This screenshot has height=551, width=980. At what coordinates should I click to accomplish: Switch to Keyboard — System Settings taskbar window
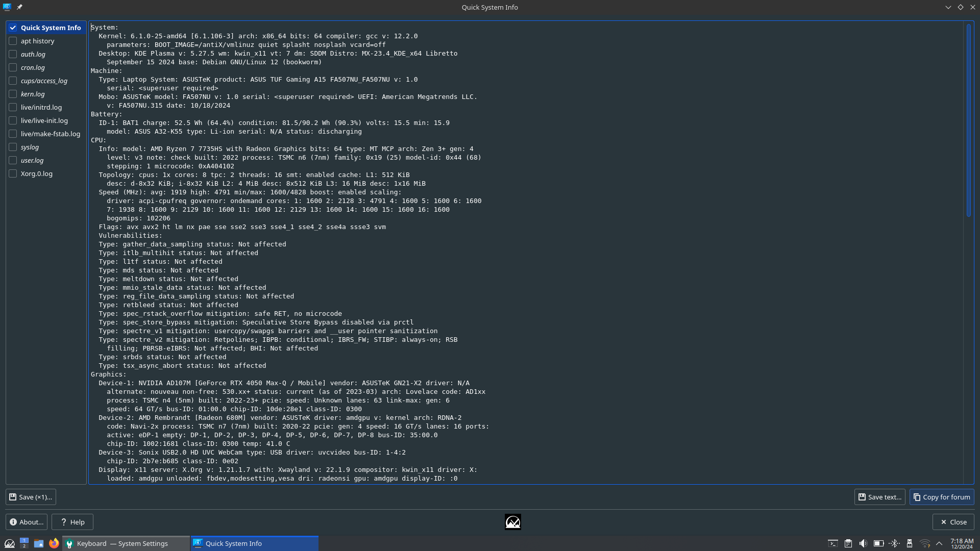pyautogui.click(x=126, y=543)
